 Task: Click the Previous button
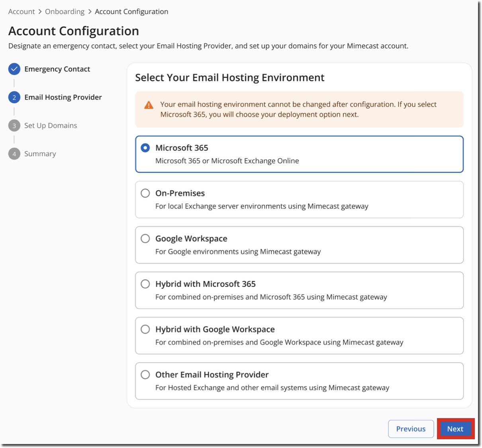411,428
